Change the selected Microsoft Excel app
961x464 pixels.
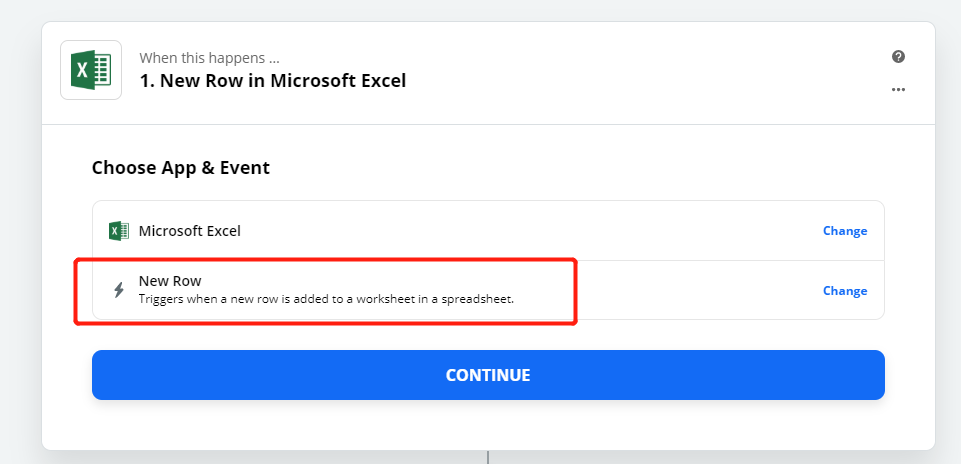845,231
